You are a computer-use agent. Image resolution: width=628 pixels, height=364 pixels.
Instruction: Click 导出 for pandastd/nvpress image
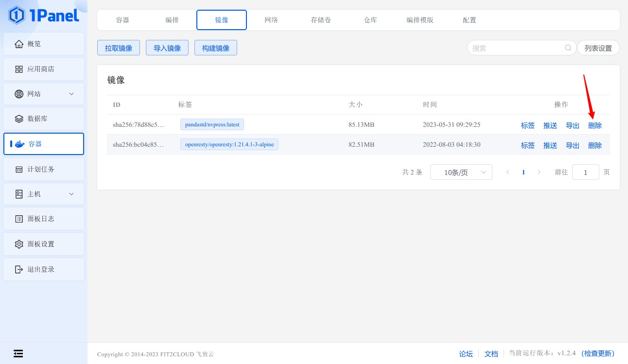573,125
